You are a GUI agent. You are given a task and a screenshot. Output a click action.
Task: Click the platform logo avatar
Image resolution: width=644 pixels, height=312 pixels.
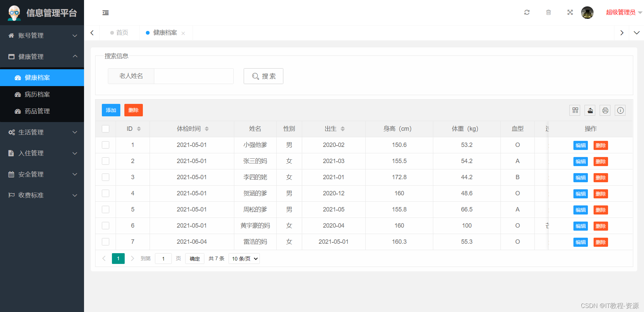(x=14, y=13)
